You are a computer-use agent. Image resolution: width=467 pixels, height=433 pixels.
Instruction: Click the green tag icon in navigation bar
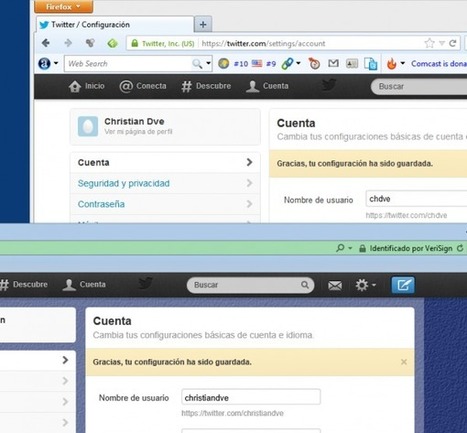112,43
